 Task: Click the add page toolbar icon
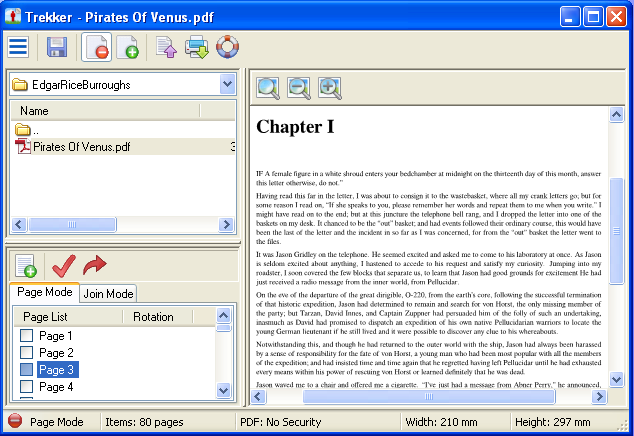[127, 47]
